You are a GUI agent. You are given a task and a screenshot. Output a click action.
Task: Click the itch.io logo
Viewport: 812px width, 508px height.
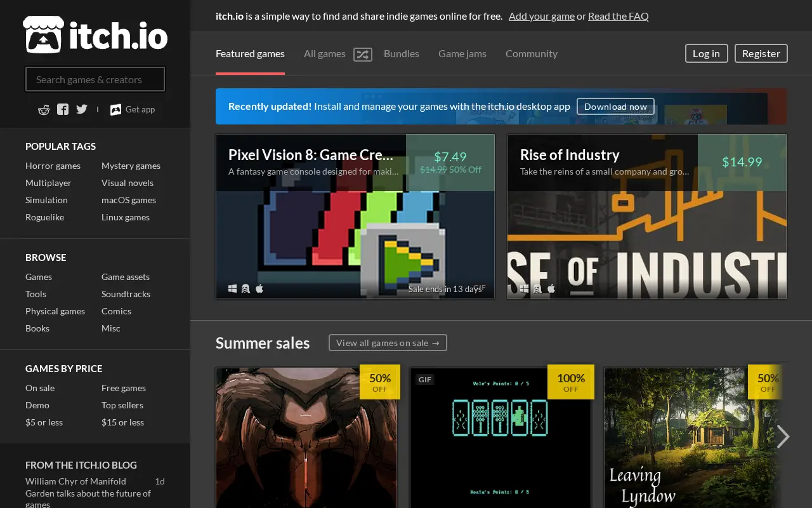pos(95,35)
